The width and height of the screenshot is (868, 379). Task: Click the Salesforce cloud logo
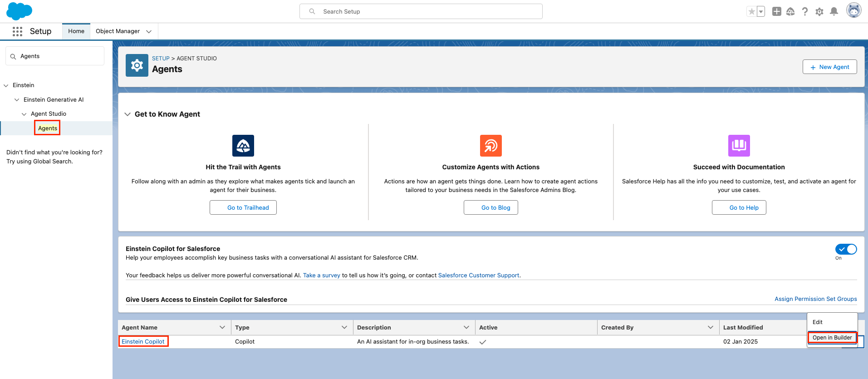point(19,11)
